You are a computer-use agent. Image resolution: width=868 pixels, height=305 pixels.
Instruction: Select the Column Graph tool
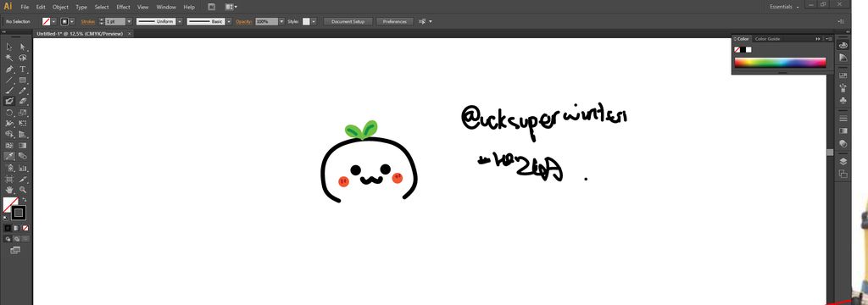tap(23, 168)
